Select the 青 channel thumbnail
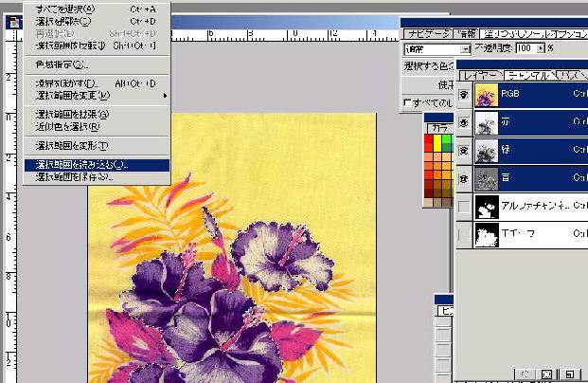Viewport: 588px width, 383px height. coord(487,179)
